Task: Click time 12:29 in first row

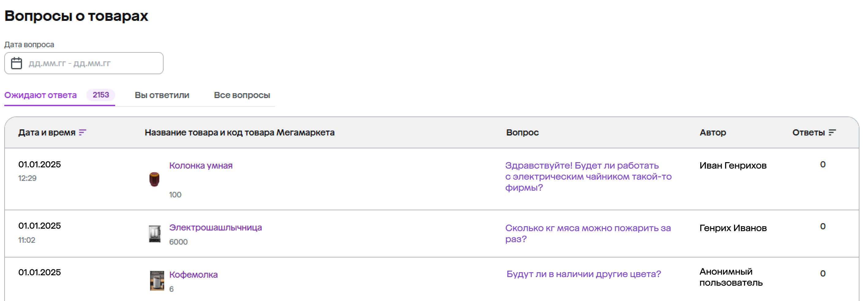Action: coord(27,178)
